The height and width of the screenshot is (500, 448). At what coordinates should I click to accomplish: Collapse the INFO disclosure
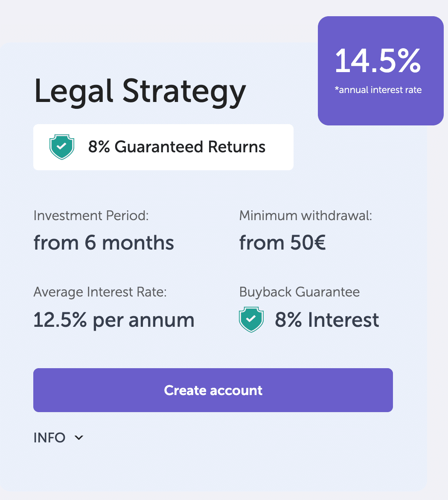tap(59, 438)
